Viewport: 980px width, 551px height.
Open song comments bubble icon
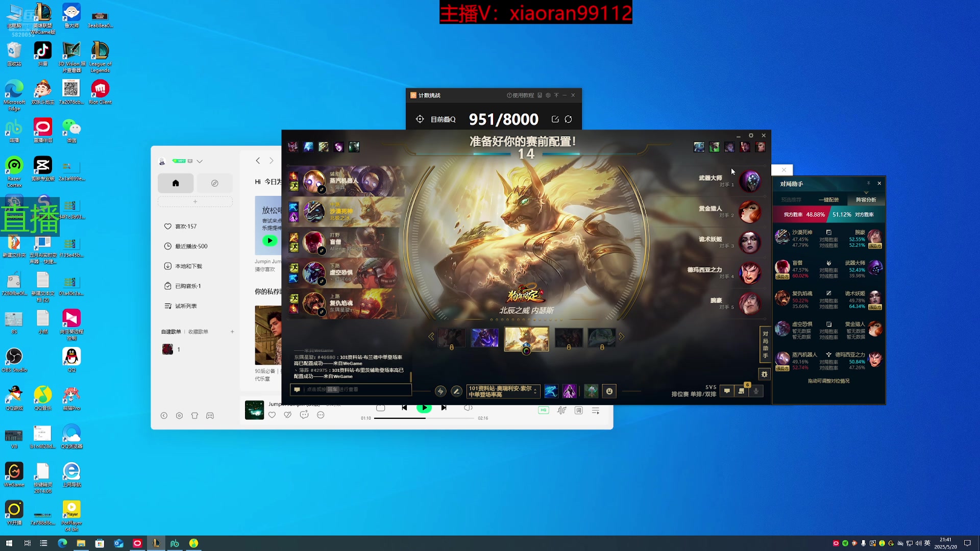click(x=304, y=415)
